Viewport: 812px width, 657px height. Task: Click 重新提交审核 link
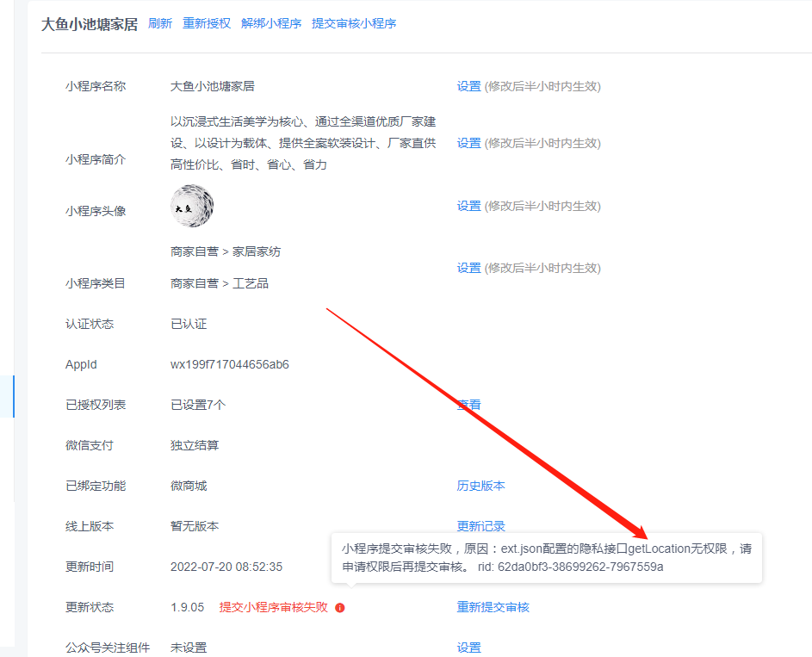click(x=493, y=607)
